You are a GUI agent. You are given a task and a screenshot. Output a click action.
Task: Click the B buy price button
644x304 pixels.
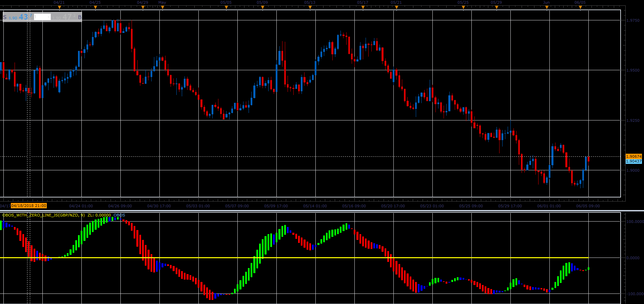point(66,17)
